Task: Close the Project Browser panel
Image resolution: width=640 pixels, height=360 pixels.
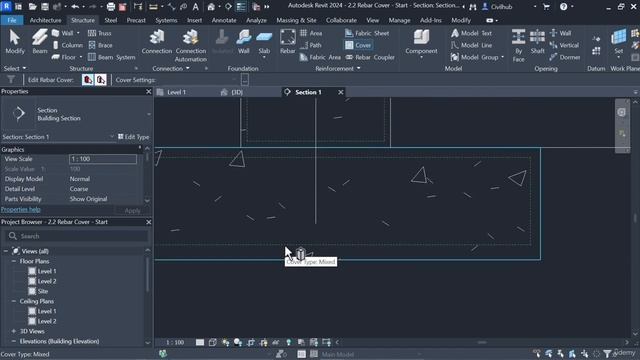Action: pos(149,222)
